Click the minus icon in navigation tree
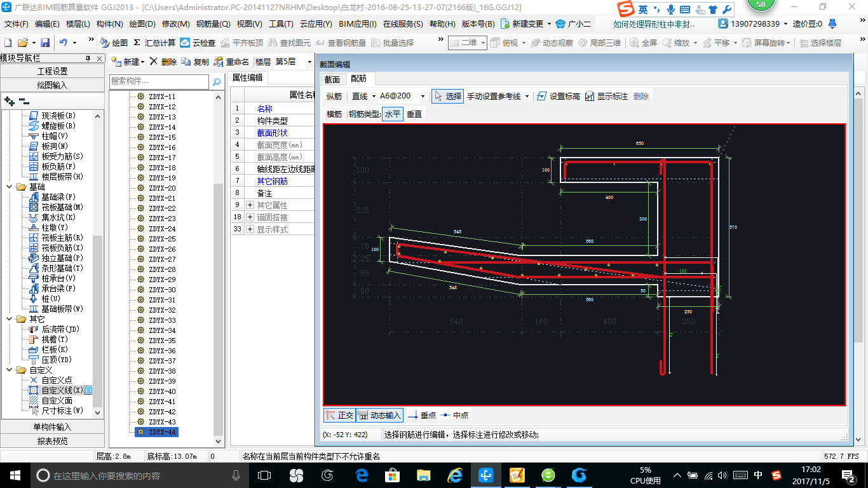 click(24, 100)
